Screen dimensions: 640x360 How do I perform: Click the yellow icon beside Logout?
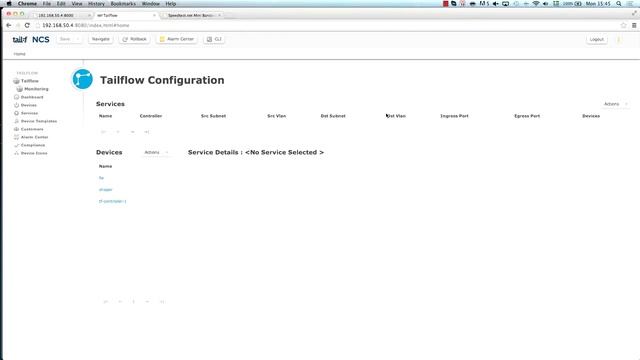click(x=619, y=40)
